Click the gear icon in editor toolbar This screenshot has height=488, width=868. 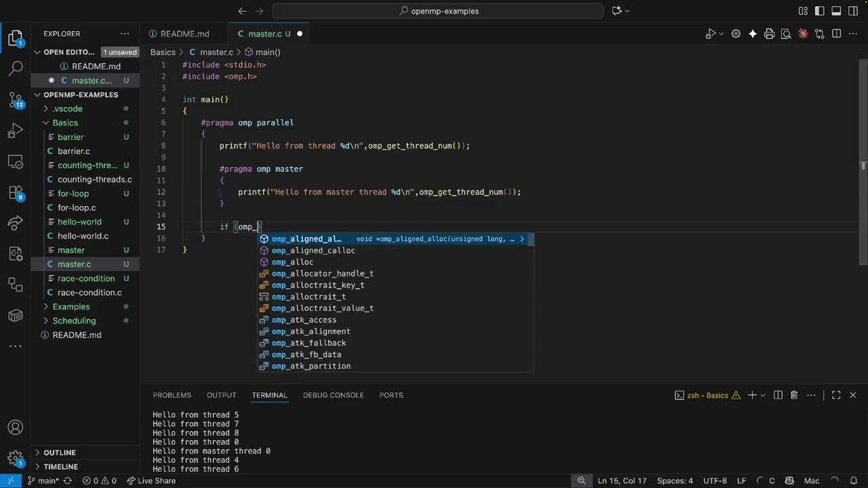pos(736,34)
